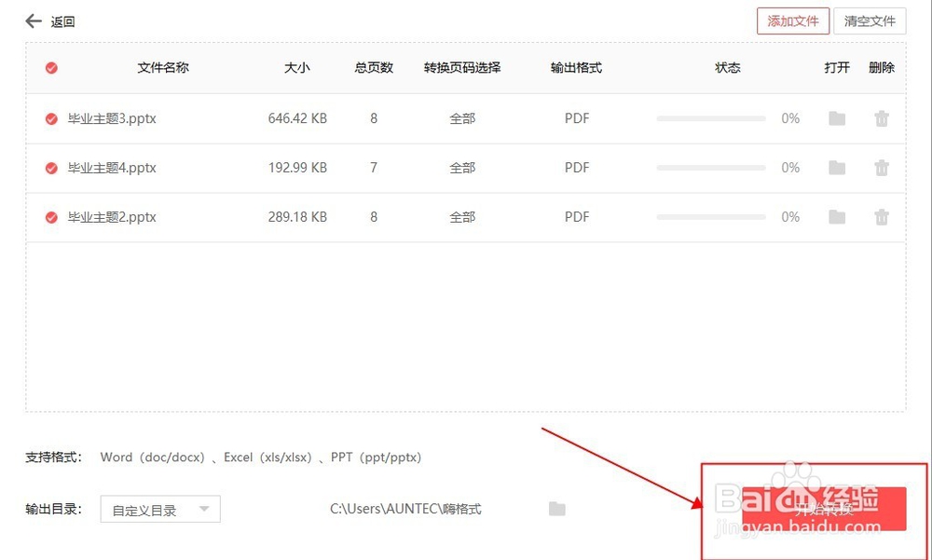Open the folder for 毕业主题3.pptx
Image resolution: width=932 pixels, height=560 pixels.
click(836, 118)
